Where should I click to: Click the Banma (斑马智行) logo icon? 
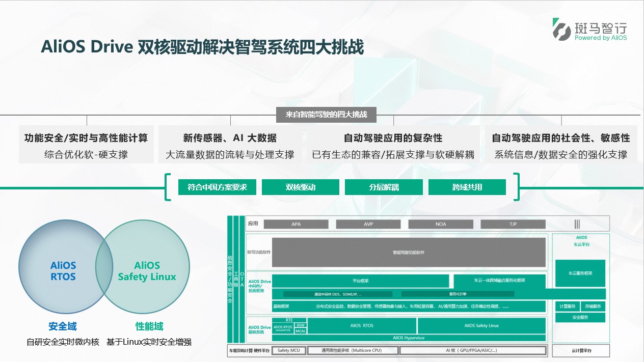tap(562, 29)
